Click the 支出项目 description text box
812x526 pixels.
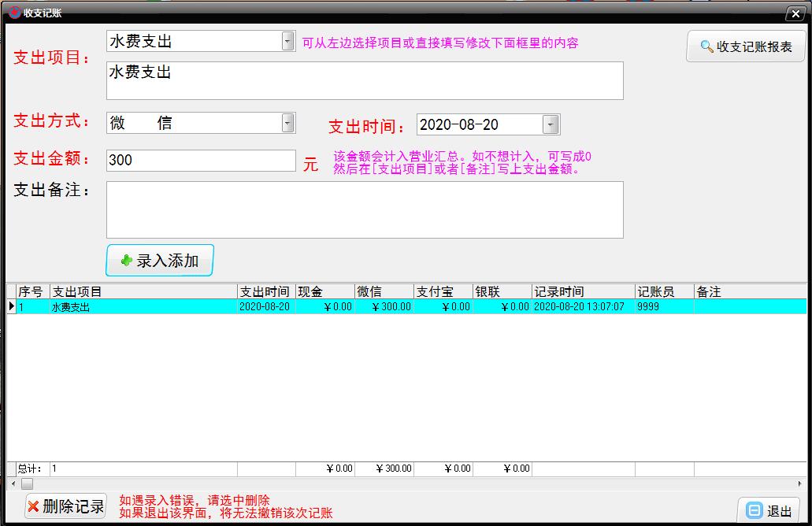pos(365,80)
